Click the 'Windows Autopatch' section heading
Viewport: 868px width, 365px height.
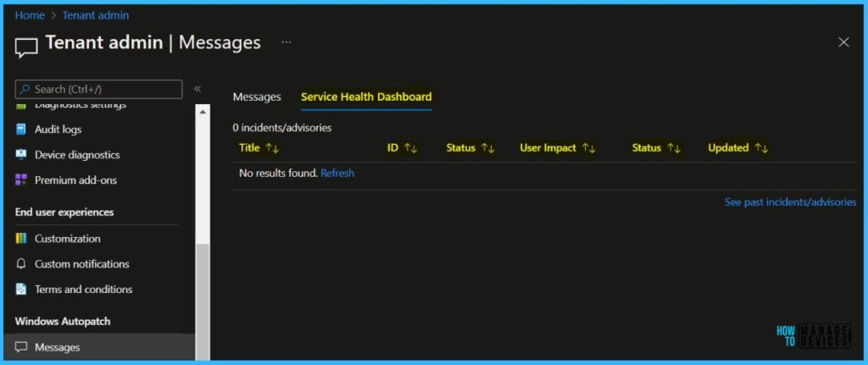63,321
